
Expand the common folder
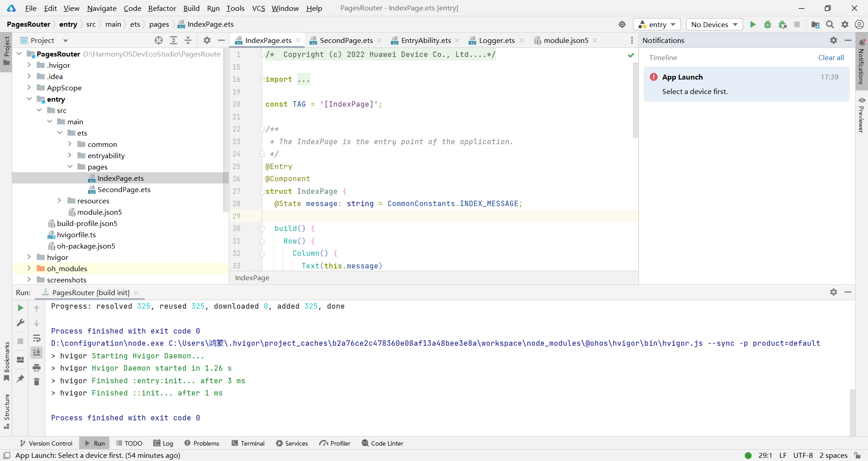point(70,144)
